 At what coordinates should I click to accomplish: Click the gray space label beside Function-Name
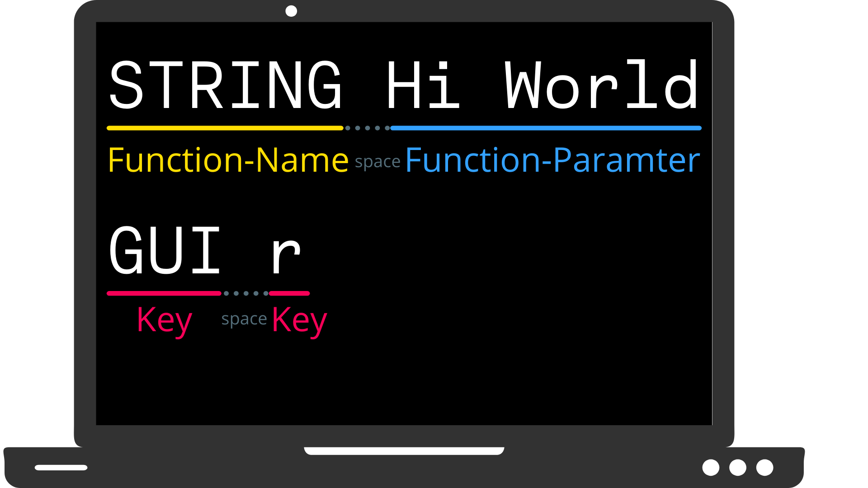(377, 162)
